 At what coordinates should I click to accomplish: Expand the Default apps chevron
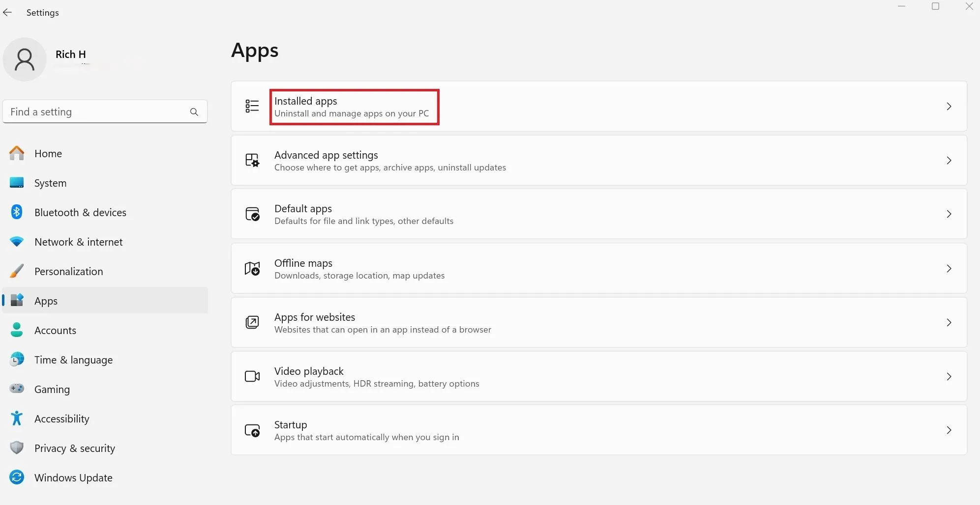[x=949, y=214]
